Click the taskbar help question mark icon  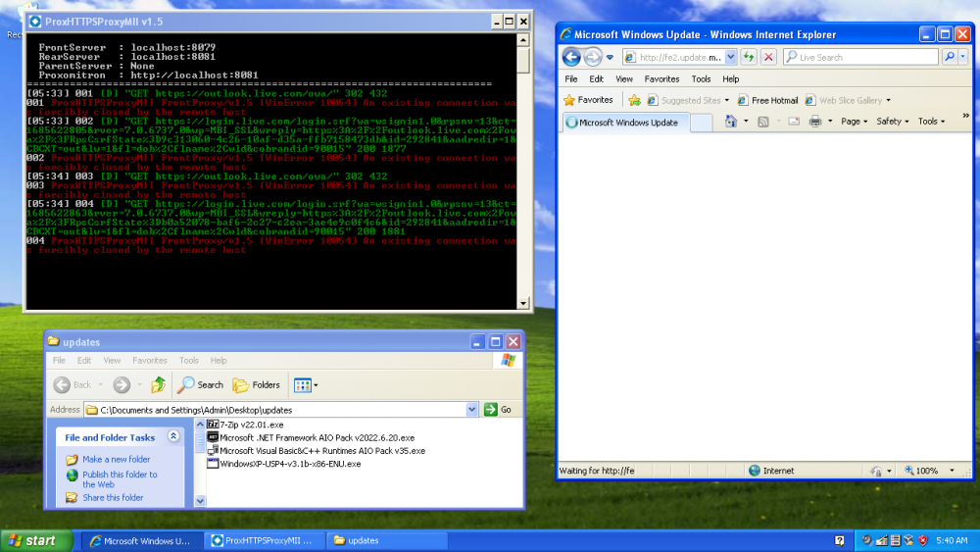pos(840,541)
